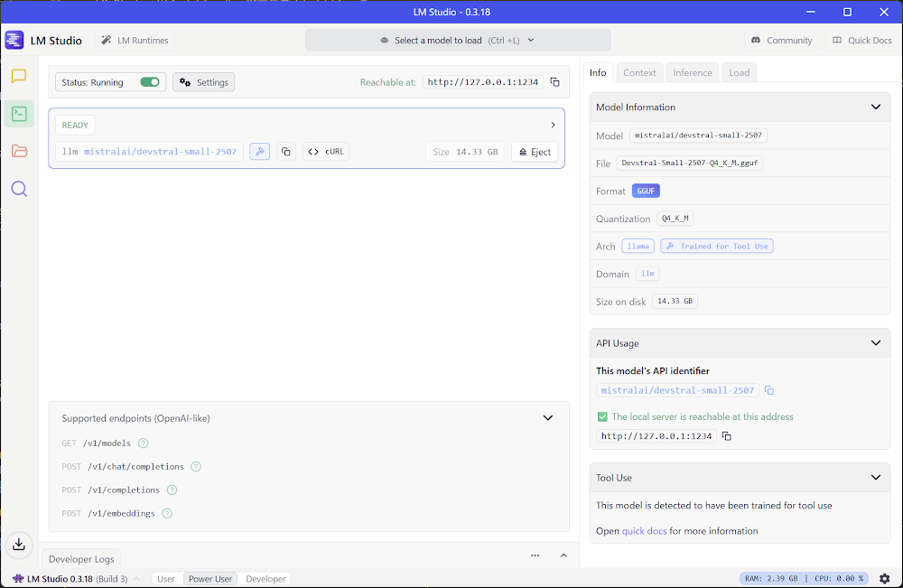
Task: Show help for POST /v1/chat/completions endpoint
Action: point(196,466)
